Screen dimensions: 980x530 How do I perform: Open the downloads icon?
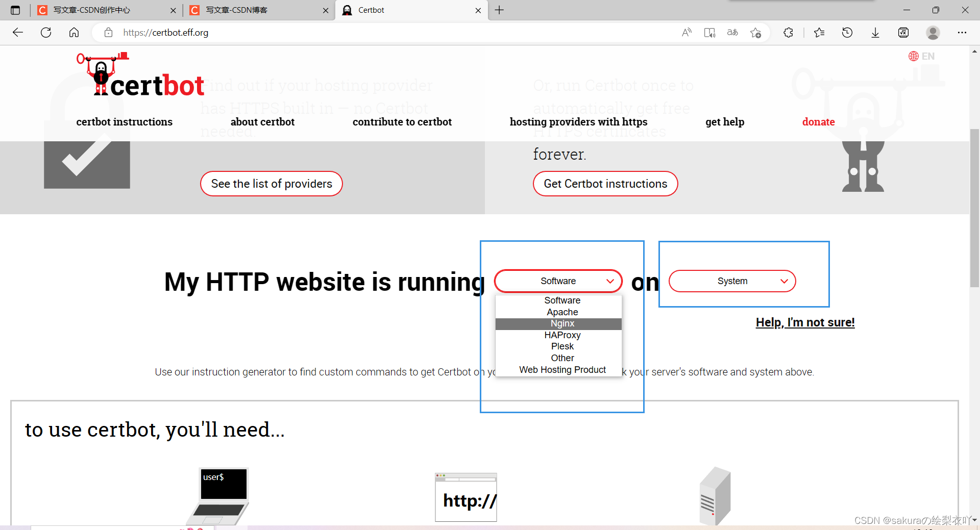(x=875, y=33)
